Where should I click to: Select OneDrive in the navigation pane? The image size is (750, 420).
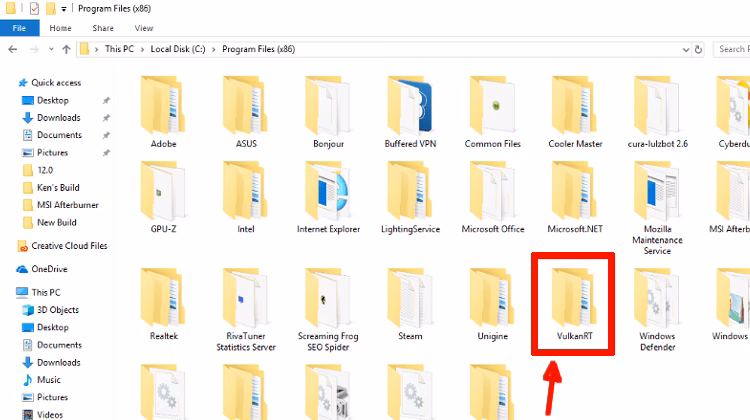49,269
